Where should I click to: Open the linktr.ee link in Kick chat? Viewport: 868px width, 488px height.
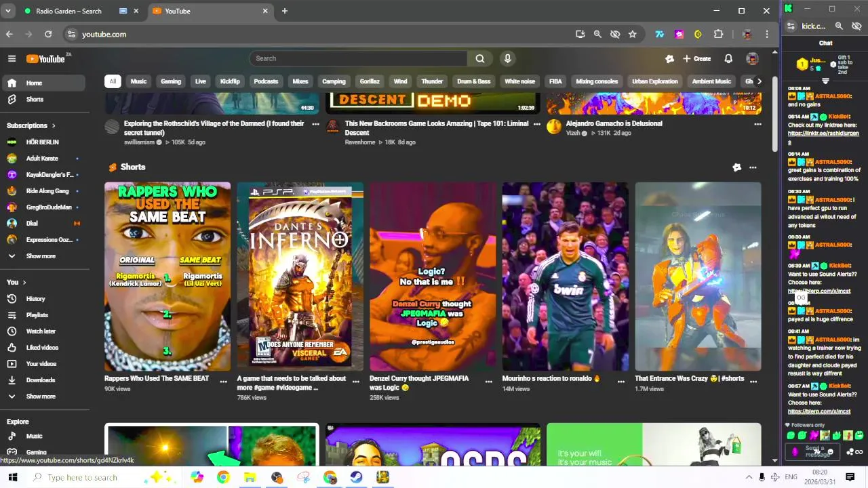(x=823, y=138)
